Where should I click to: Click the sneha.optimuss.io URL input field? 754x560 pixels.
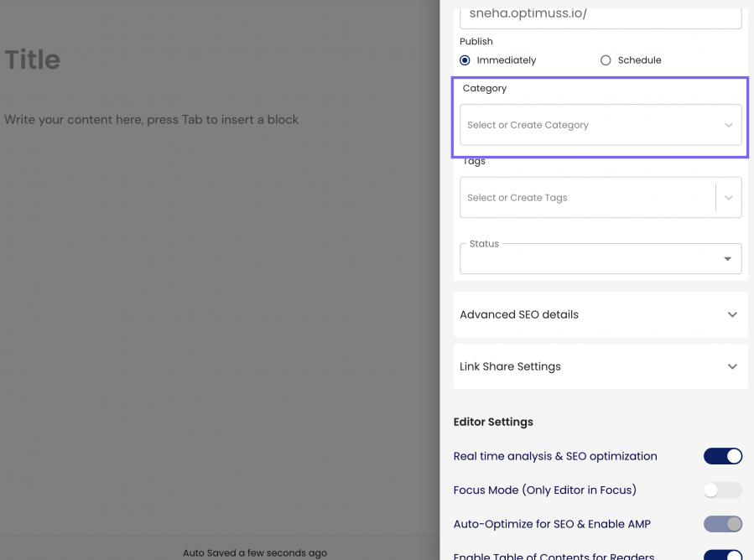[600, 15]
